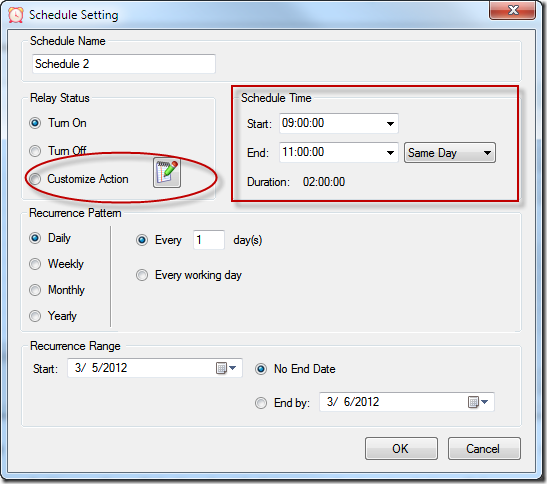Click the 3/ 5/2012 start date value
Image resolution: width=547 pixels, height=484 pixels.
pyautogui.click(x=101, y=368)
